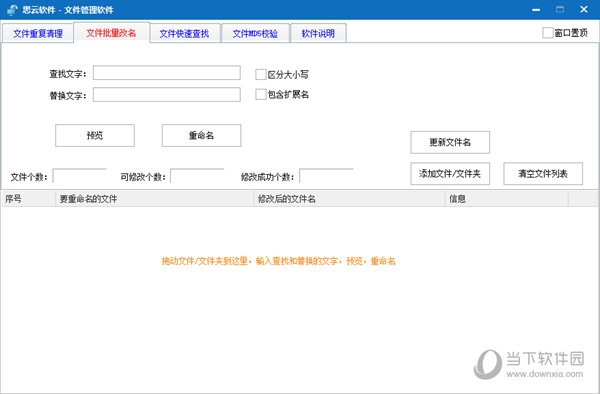Toggle 区分大小写 checkbox
The height and width of the screenshot is (394, 600).
pyautogui.click(x=261, y=74)
